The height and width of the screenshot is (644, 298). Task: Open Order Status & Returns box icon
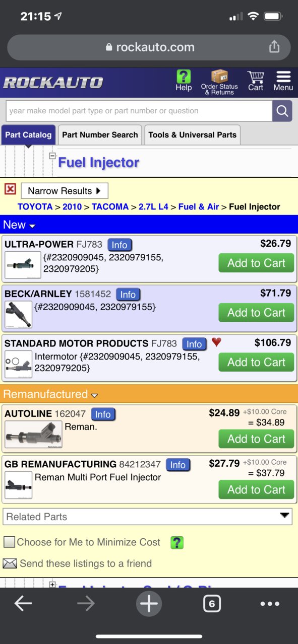coord(219,77)
